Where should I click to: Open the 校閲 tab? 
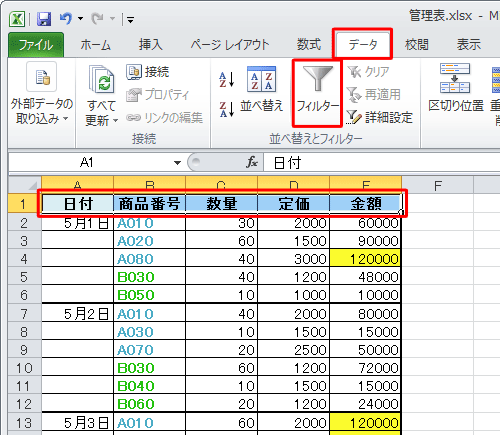pos(417,45)
